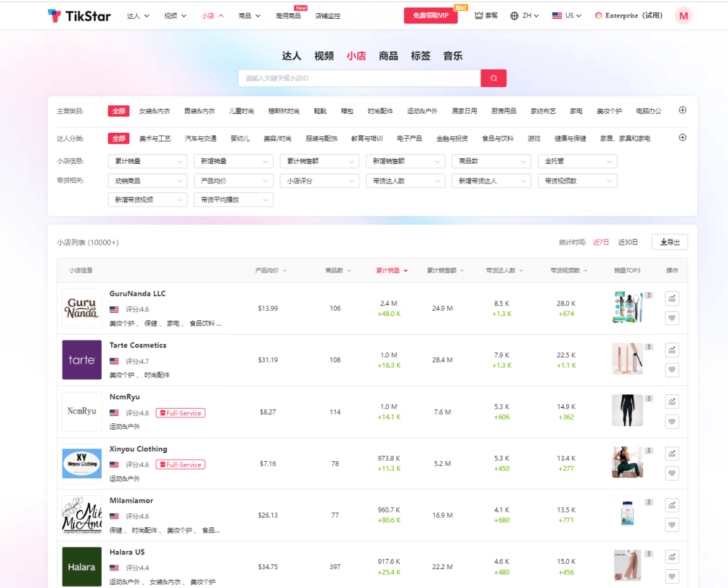728x588 pixels.
Task: Click the TikStar logo
Action: (79, 16)
